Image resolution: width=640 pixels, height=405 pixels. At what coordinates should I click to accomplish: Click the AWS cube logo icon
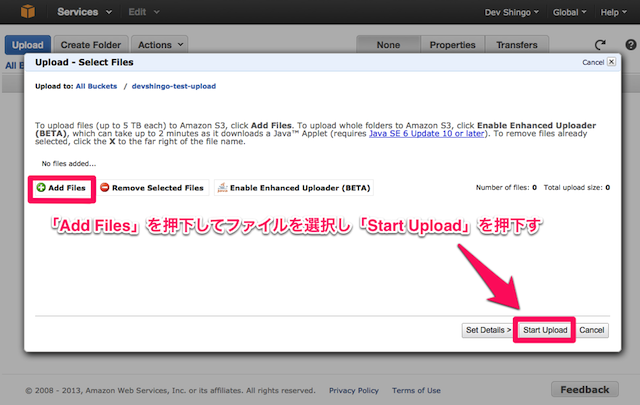click(x=28, y=11)
